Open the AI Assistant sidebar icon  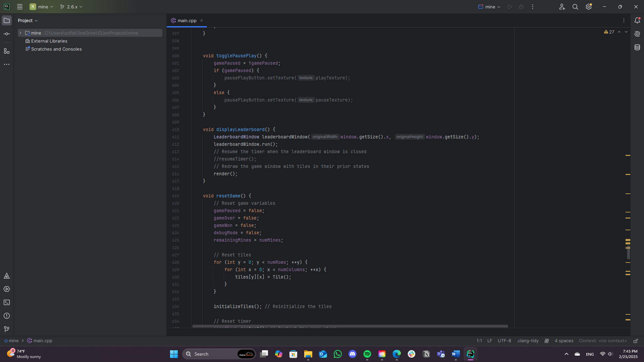[x=637, y=34]
